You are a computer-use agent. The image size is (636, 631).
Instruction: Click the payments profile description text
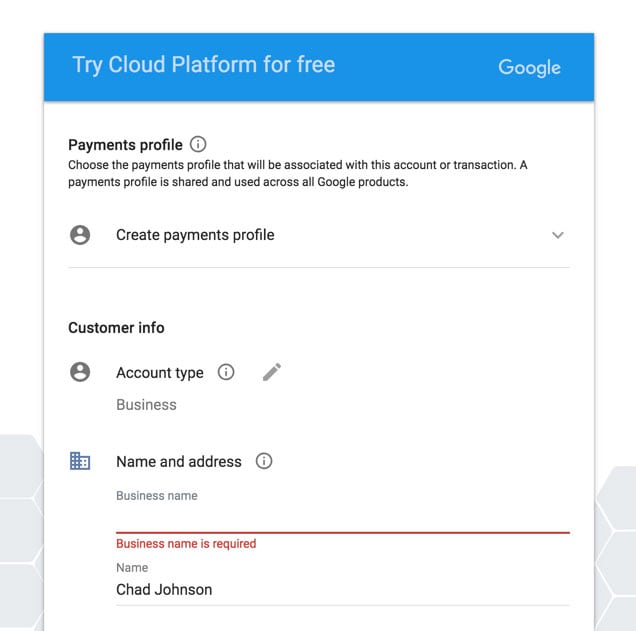[298, 174]
